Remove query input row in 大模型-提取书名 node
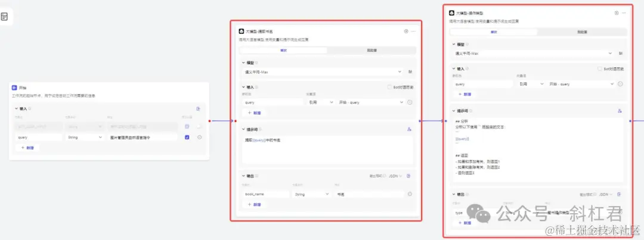This screenshot has height=240, width=644. tap(410, 102)
